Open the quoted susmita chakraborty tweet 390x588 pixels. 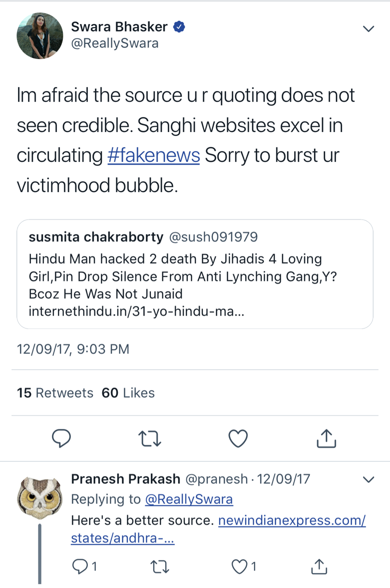195,274
